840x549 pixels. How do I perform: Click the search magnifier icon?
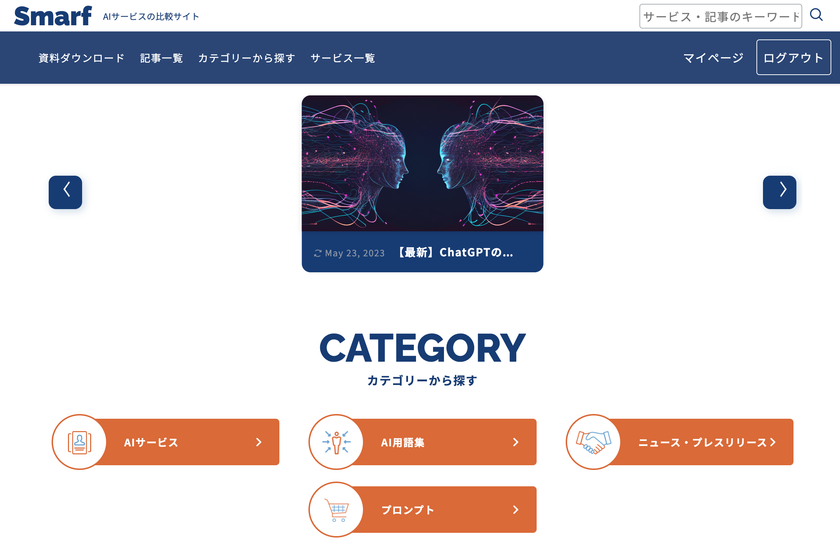tap(816, 14)
